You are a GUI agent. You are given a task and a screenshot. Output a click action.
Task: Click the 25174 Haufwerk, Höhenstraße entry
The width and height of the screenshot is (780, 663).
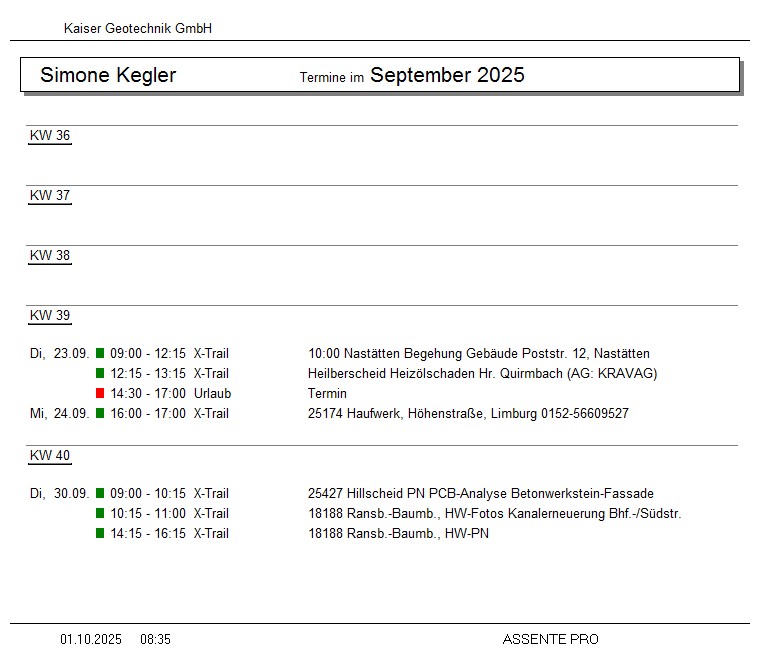click(x=468, y=414)
